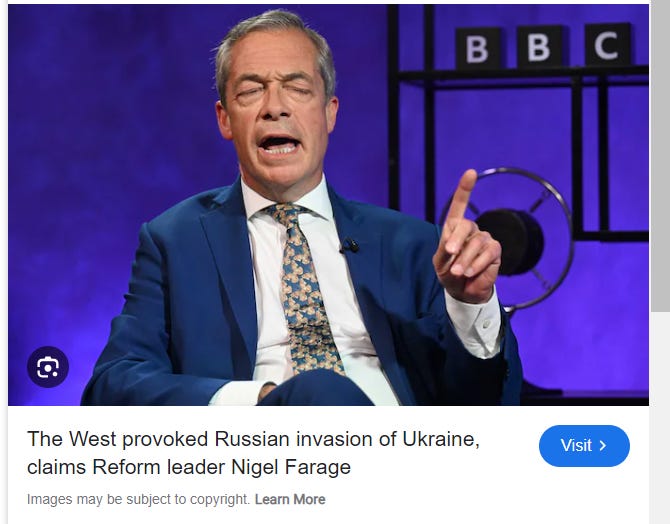
Task: Open the Learn More link
Action: [290, 499]
